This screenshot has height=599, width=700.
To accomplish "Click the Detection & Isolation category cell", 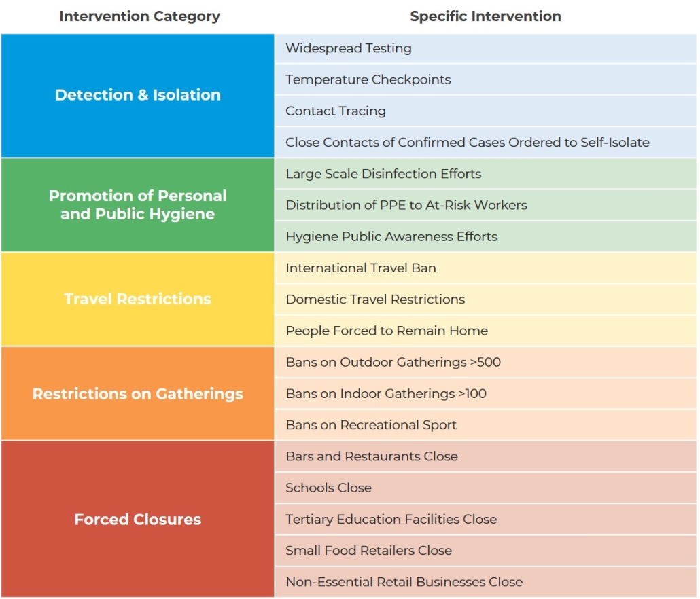I will (137, 96).
